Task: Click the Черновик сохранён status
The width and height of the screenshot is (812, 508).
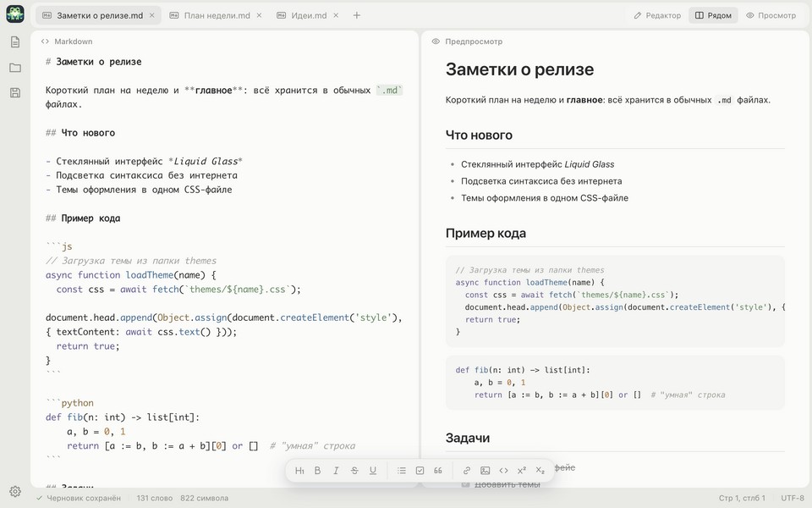Action: (78, 498)
